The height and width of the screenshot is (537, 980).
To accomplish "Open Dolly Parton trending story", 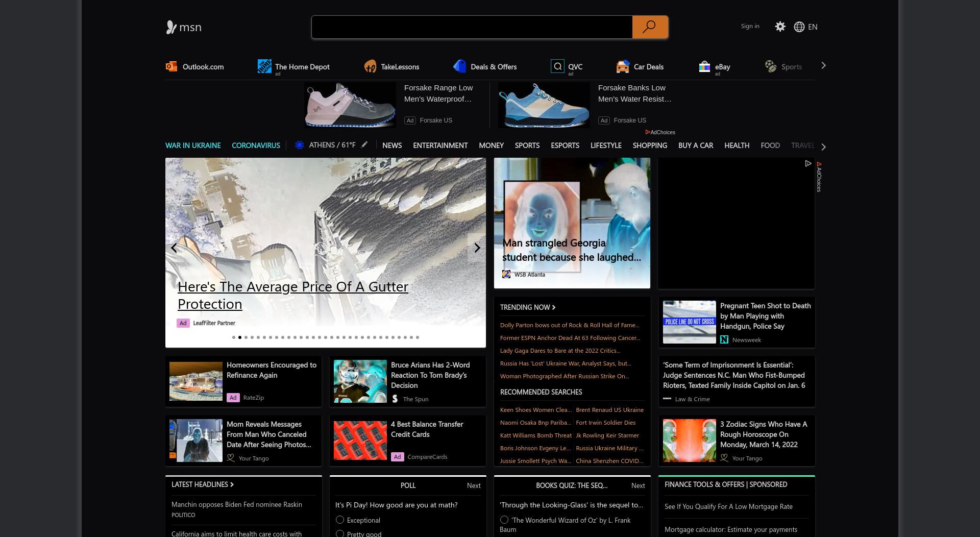I will click(x=570, y=325).
